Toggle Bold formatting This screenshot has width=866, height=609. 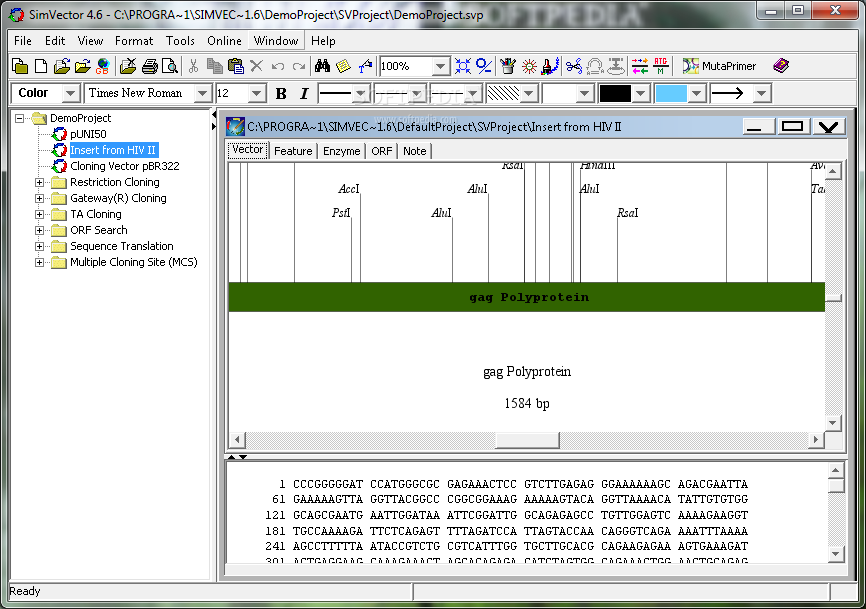tap(281, 93)
